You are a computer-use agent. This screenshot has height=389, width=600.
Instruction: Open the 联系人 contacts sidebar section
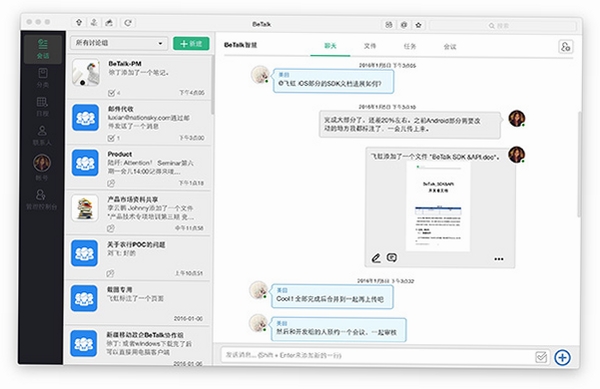(x=42, y=135)
